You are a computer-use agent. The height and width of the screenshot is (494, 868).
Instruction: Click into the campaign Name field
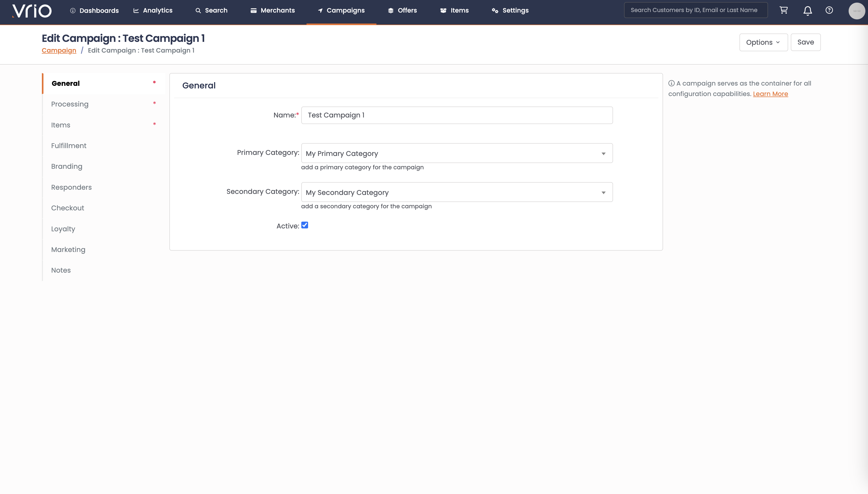click(457, 115)
